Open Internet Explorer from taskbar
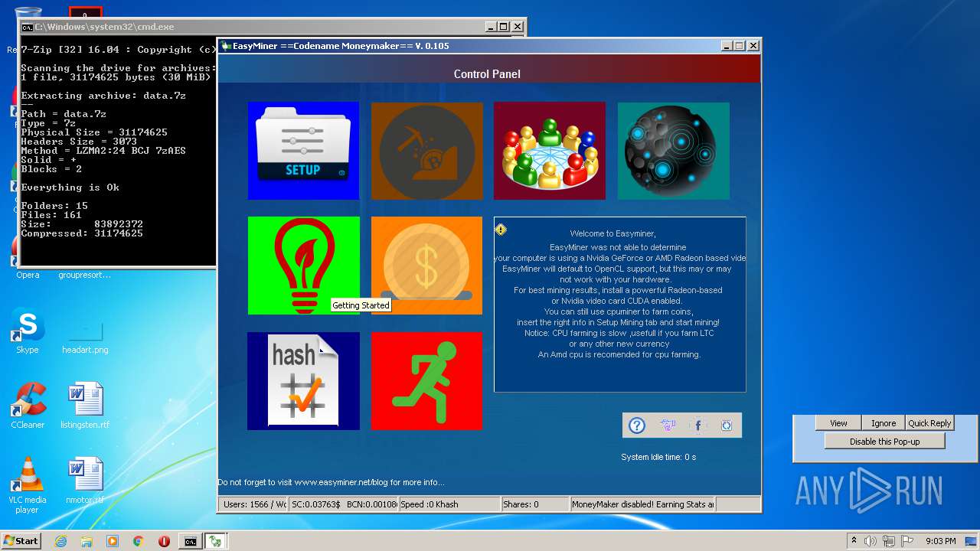 click(60, 541)
